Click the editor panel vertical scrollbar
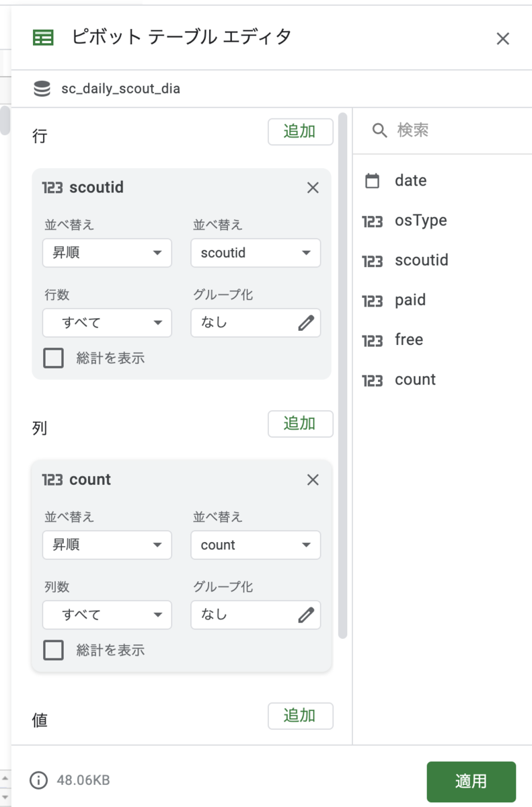Viewport: 532px width, 807px height. pos(342,375)
